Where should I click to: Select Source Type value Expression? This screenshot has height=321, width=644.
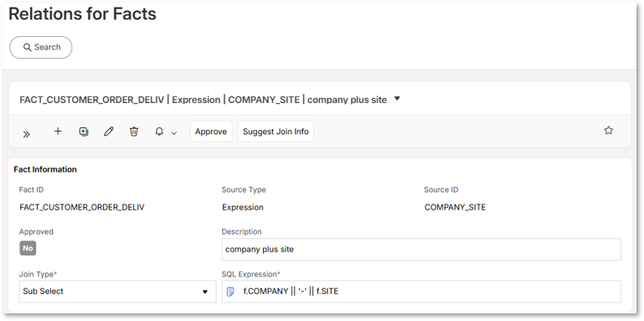pos(243,207)
